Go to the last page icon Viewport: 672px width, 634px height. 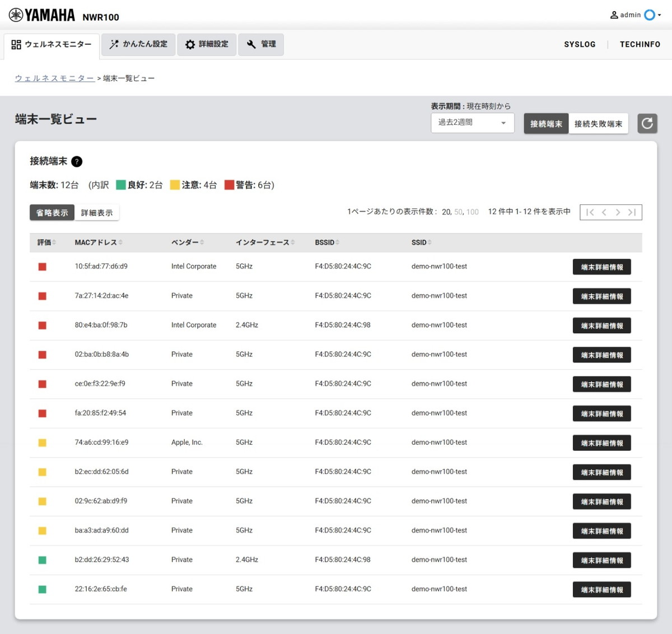coord(632,212)
